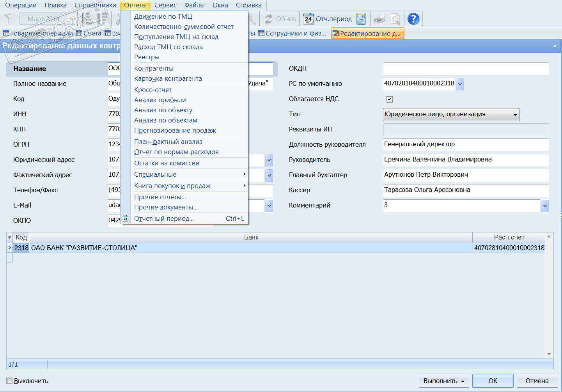This screenshot has height=392, width=562.
Task: Click the refresh arrows icon next to Обнов
Action: coord(269,19)
